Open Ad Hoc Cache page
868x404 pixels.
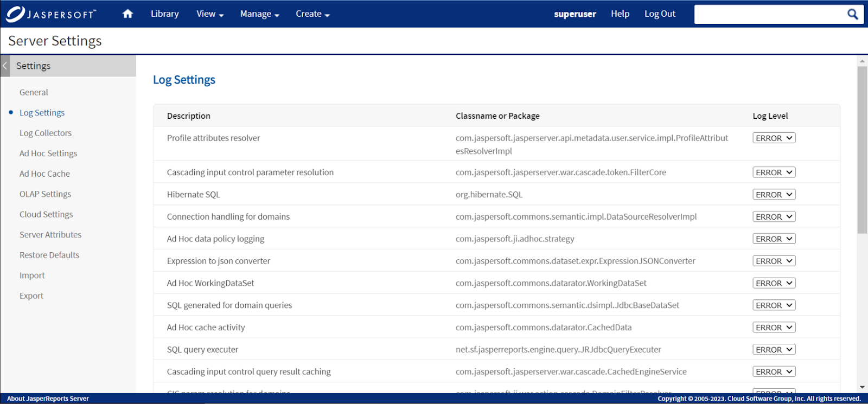tap(44, 174)
